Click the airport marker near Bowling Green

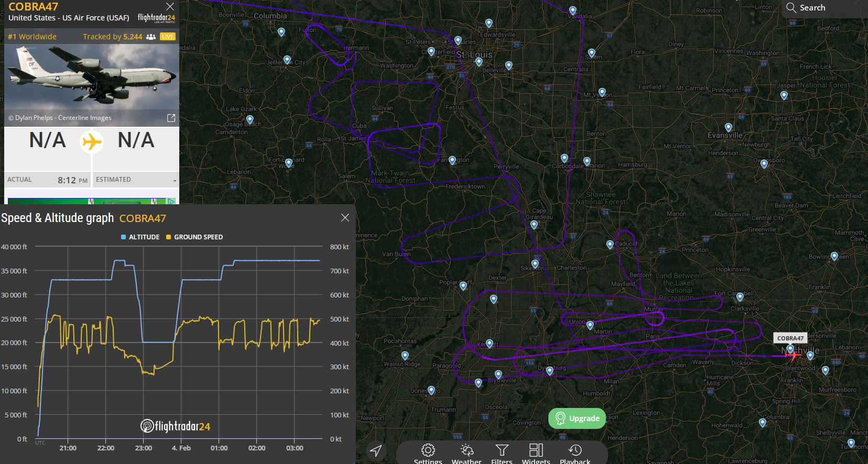click(x=834, y=256)
